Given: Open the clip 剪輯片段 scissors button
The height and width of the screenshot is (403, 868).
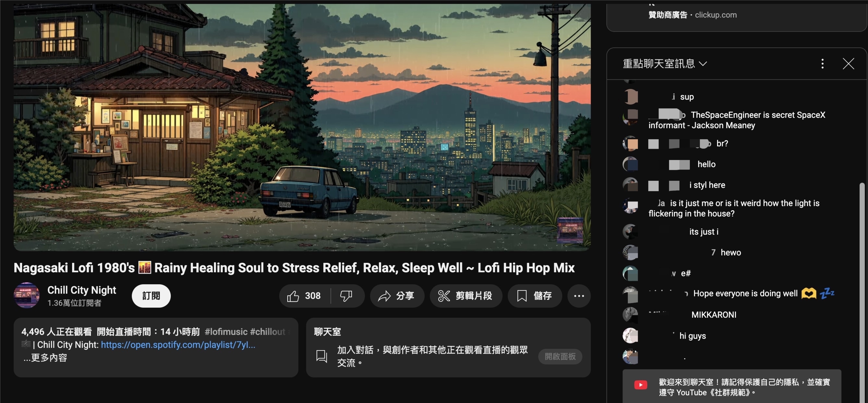Looking at the screenshot, I should pyautogui.click(x=466, y=296).
